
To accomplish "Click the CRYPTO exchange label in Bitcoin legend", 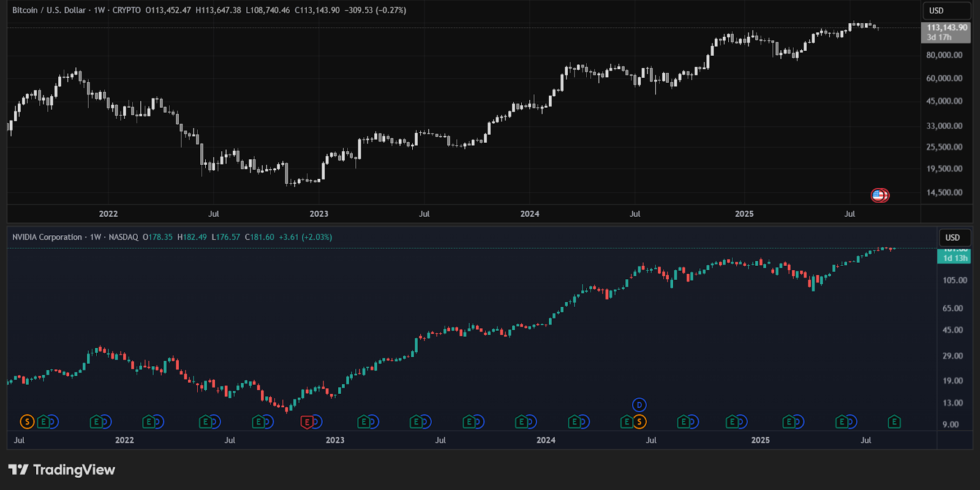I will tap(126, 10).
